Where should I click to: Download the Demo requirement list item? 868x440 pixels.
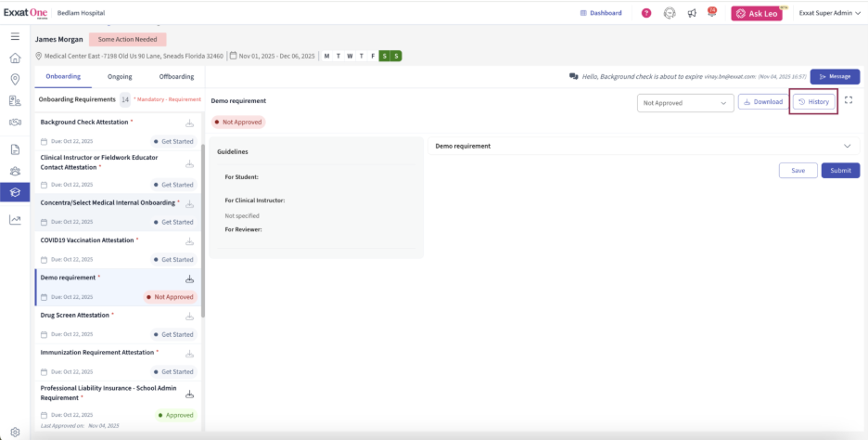(190, 278)
